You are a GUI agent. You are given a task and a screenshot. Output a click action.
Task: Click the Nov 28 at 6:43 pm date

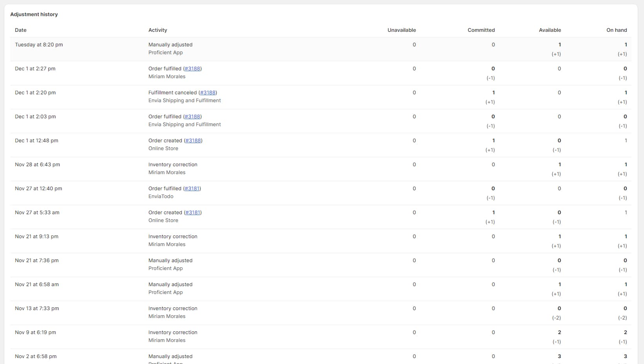click(37, 165)
